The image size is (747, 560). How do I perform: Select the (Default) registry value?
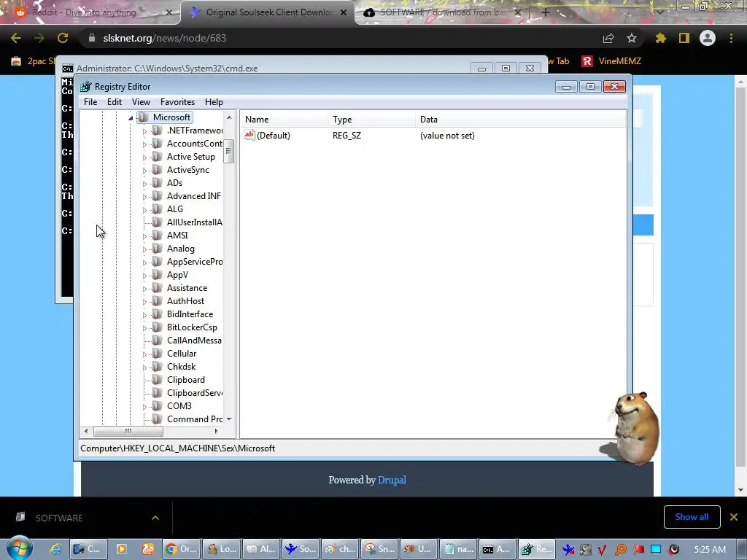[273, 135]
